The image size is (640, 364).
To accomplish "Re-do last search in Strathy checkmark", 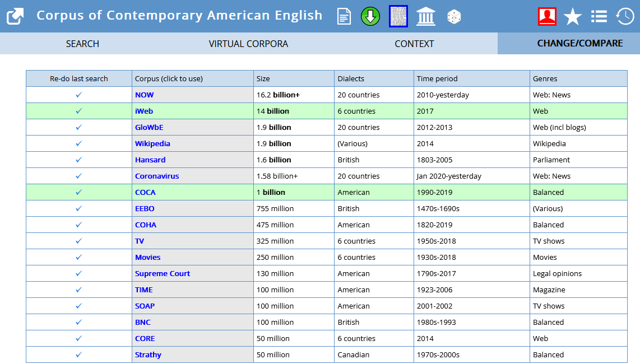I will coord(79,354).
